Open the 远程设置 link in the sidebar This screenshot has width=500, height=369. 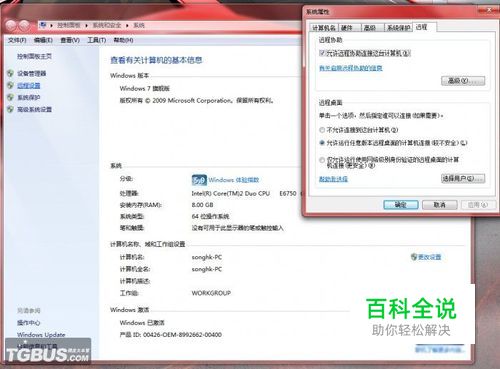point(29,86)
